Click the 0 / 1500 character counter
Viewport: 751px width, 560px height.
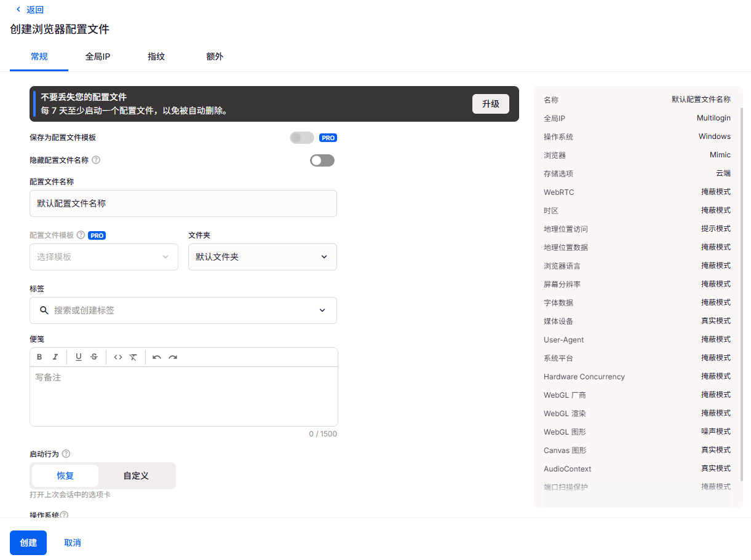323,434
